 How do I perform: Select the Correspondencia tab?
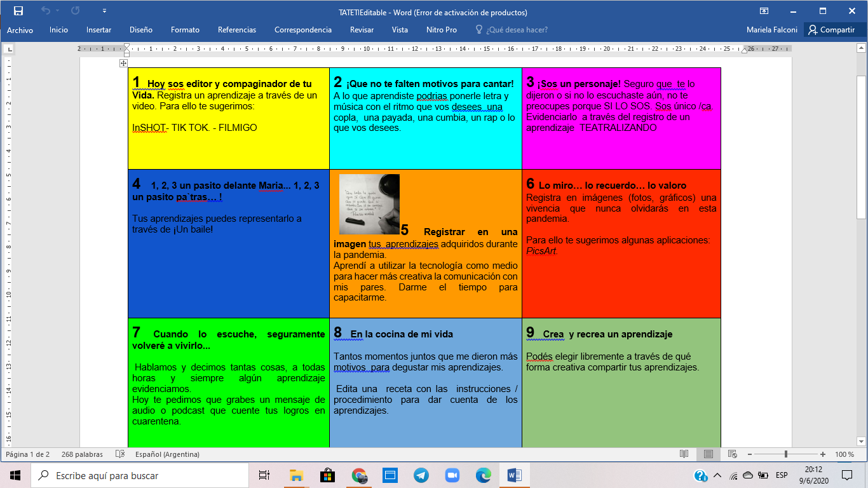(x=303, y=30)
